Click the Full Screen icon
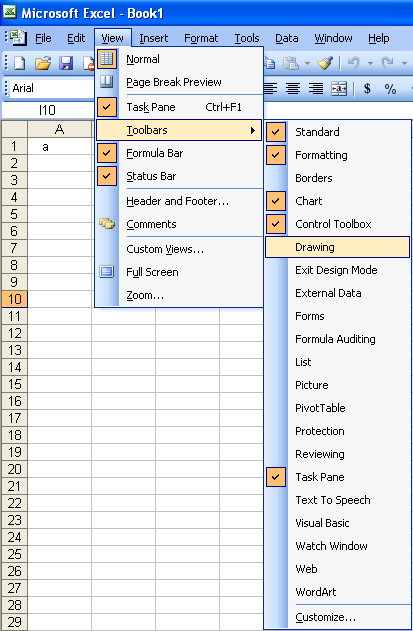This screenshot has width=413, height=631. pyautogui.click(x=107, y=272)
